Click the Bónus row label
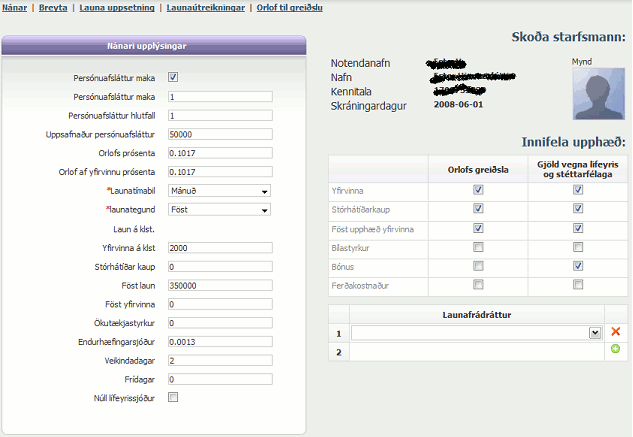This screenshot has height=437, width=633. 342,267
